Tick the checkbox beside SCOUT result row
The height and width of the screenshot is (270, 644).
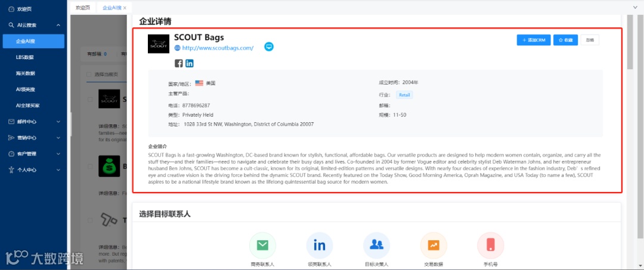[90, 100]
